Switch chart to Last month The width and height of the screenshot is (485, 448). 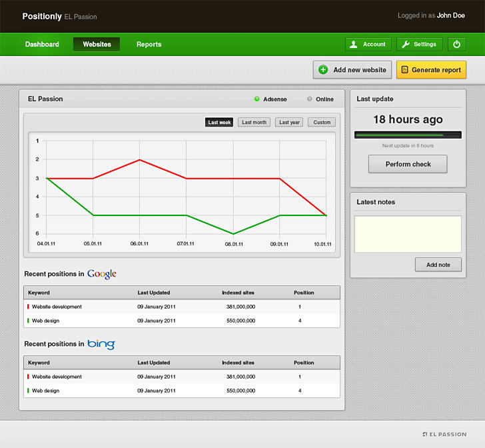[254, 122]
